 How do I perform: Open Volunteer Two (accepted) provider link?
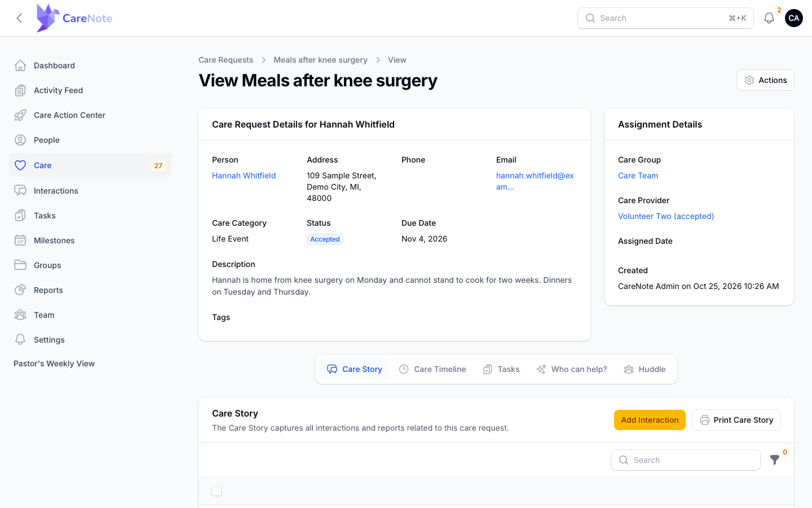click(x=666, y=216)
